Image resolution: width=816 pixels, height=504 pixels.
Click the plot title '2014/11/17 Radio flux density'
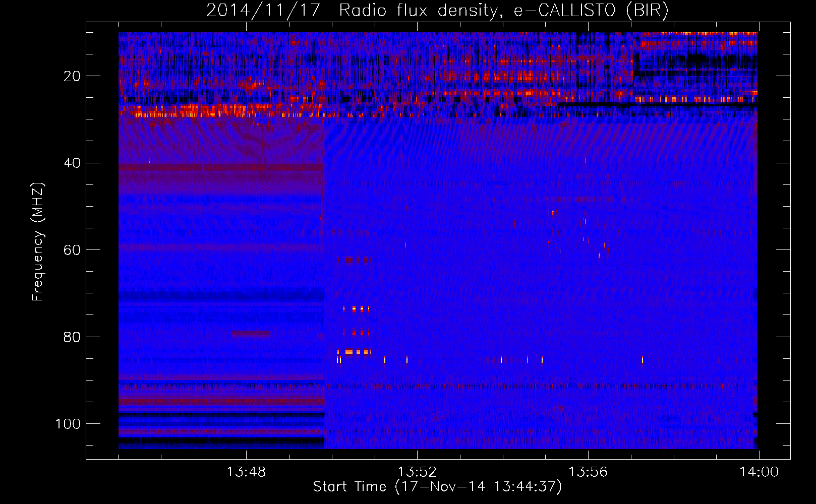(x=437, y=11)
